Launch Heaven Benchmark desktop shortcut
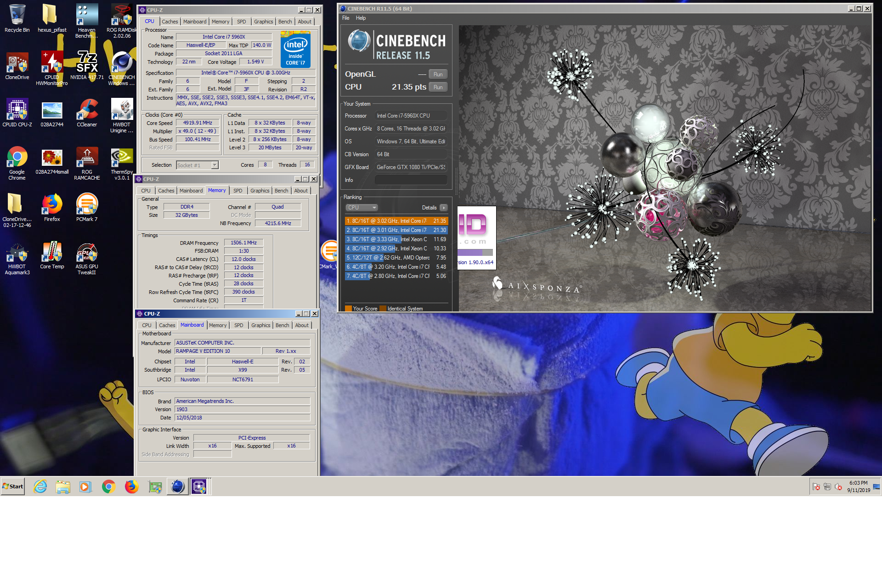Viewport: 882px width, 588px height. pos(86,21)
